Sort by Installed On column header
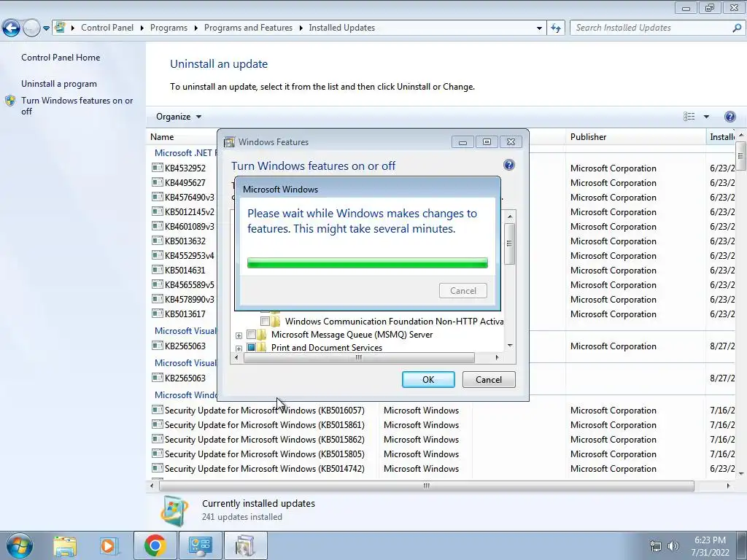This screenshot has width=747, height=560. (721, 136)
